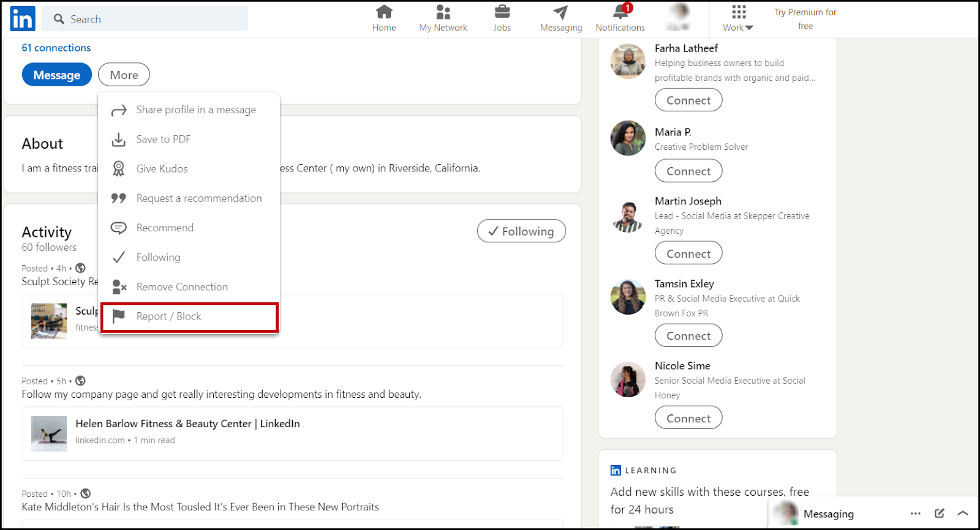Viewport: 980px width, 530px height.
Task: Connect with Maria P.
Action: click(688, 171)
